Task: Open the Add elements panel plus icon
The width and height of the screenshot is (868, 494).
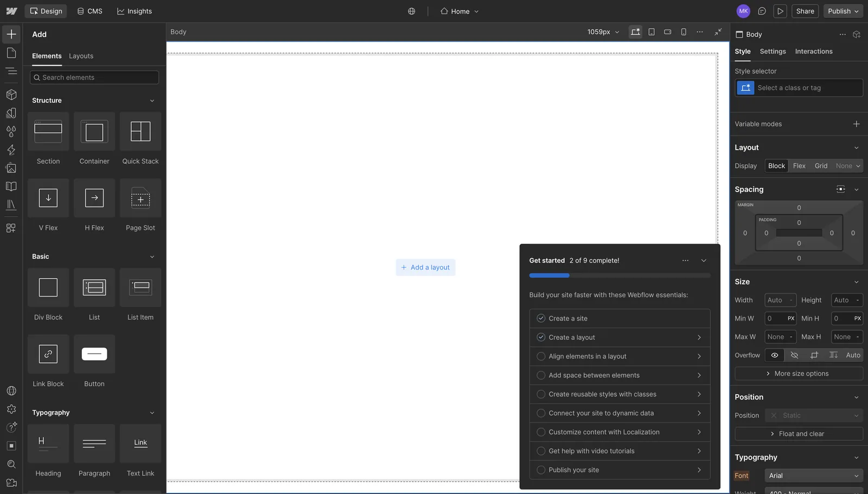Action: click(x=11, y=34)
